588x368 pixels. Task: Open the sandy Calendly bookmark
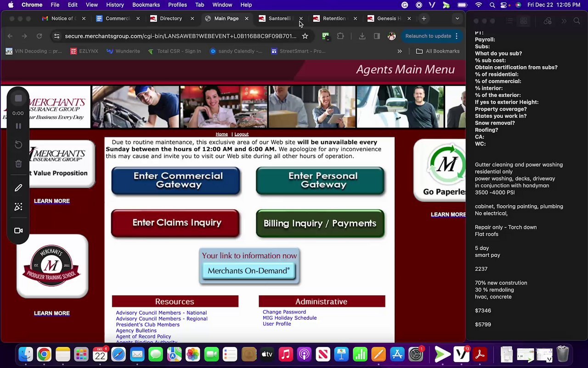(236, 51)
